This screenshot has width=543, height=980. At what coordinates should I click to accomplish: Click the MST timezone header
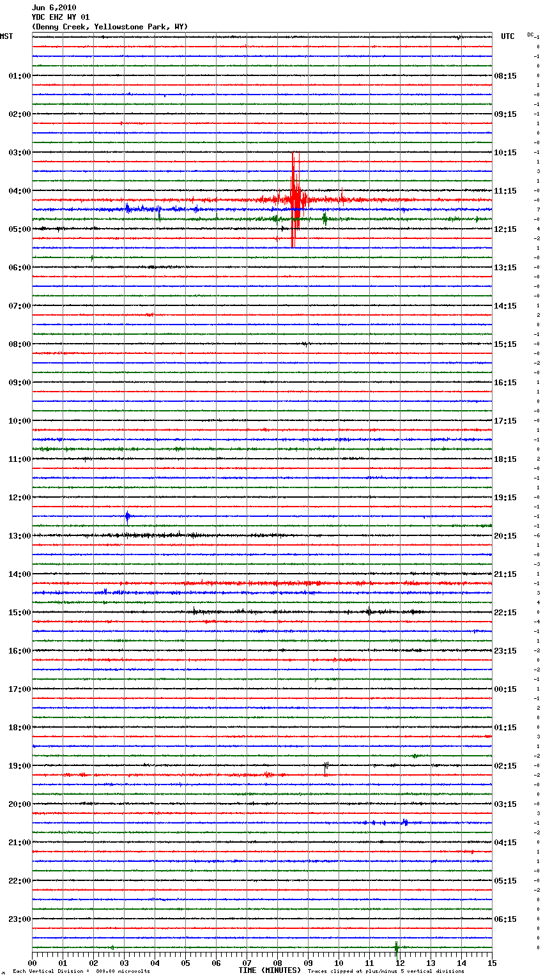point(6,36)
